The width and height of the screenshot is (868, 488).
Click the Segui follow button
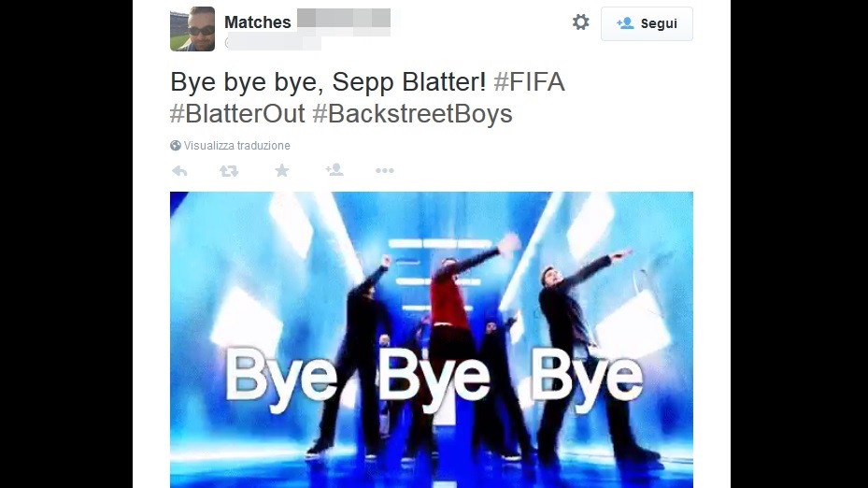coord(647,23)
